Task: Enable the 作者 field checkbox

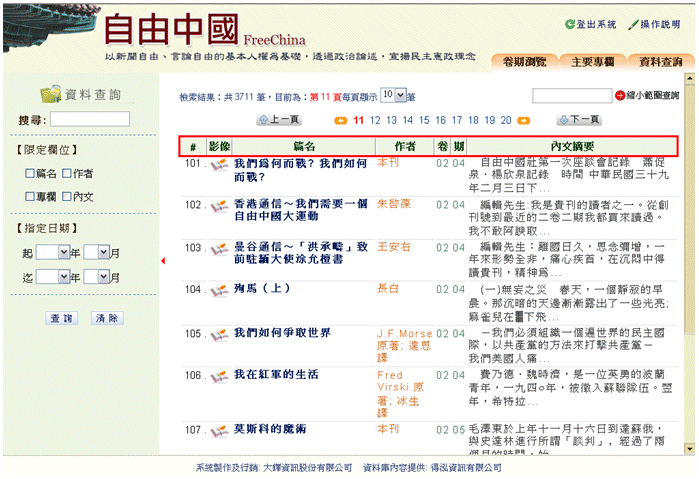Action: point(68,174)
